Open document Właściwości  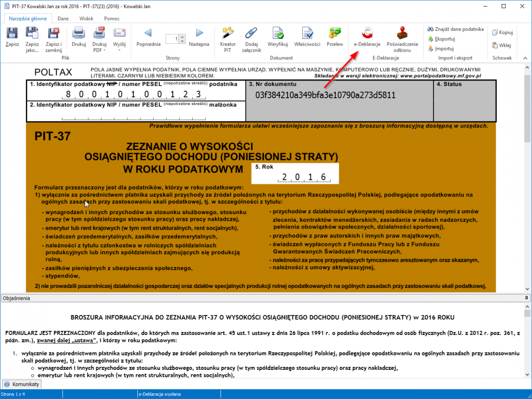pyautogui.click(x=307, y=36)
